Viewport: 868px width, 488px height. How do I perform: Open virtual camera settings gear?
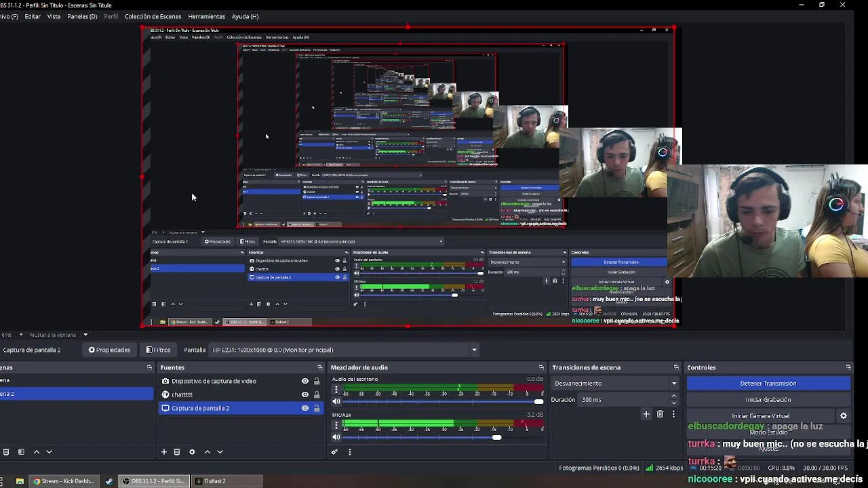pyautogui.click(x=844, y=416)
